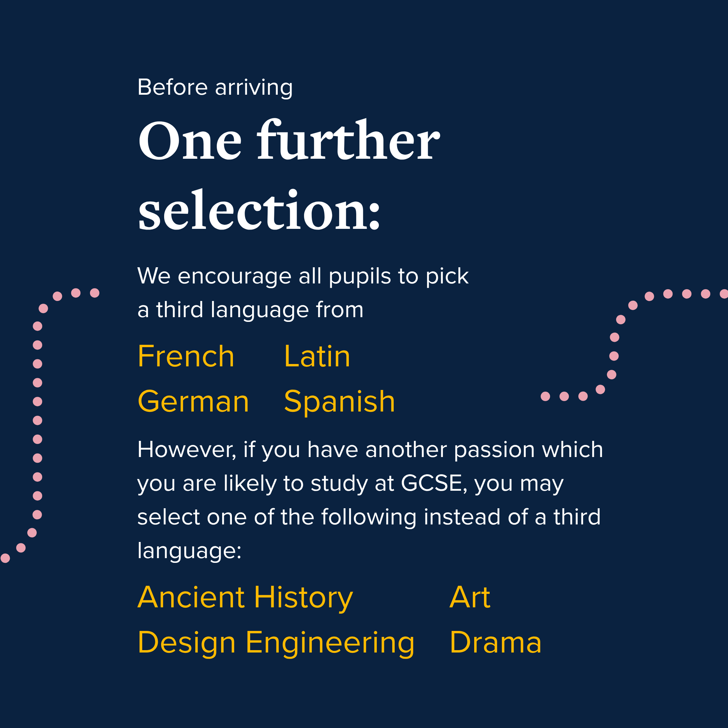This screenshot has height=728, width=728.
Task: Click 'select one of the following' line
Action: [x=369, y=517]
